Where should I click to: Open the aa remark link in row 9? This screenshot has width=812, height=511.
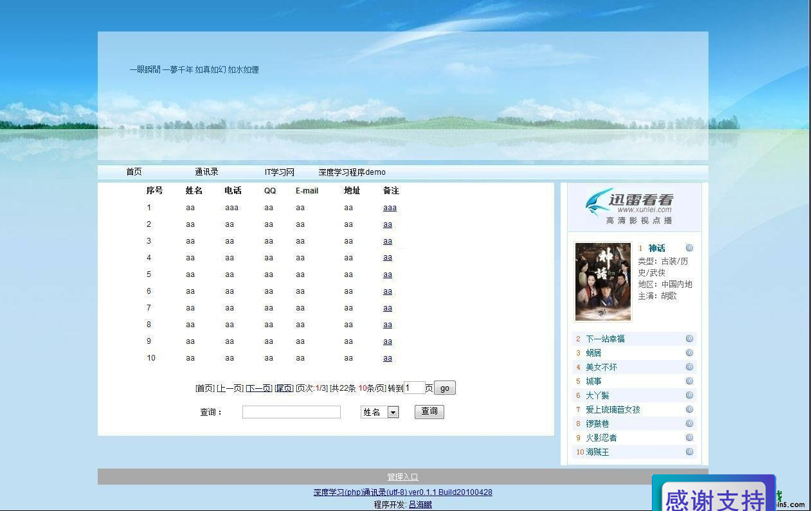[388, 341]
